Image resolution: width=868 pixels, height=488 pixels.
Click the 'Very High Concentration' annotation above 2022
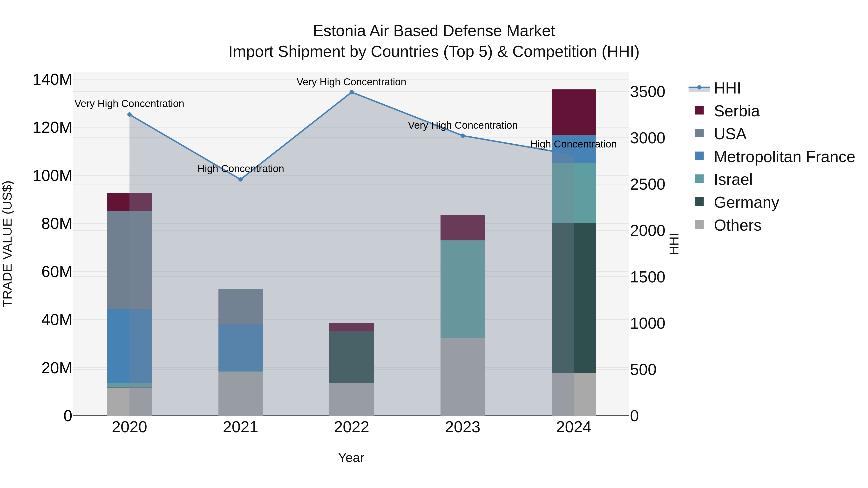352,82
